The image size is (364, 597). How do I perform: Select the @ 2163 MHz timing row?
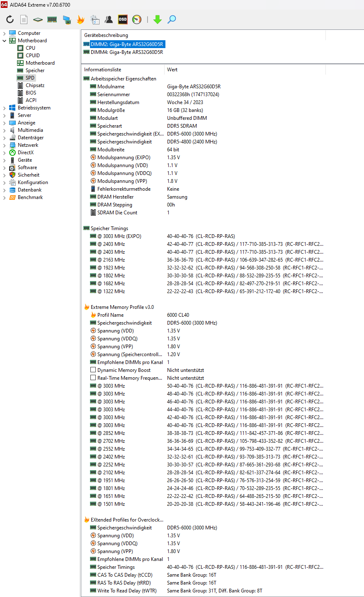(x=203, y=260)
